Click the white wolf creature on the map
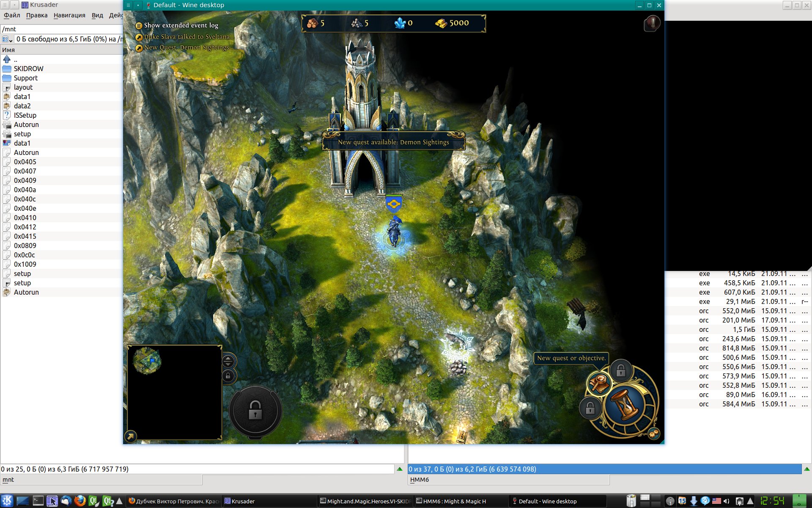This screenshot has height=508, width=812. pyautogui.click(x=457, y=341)
